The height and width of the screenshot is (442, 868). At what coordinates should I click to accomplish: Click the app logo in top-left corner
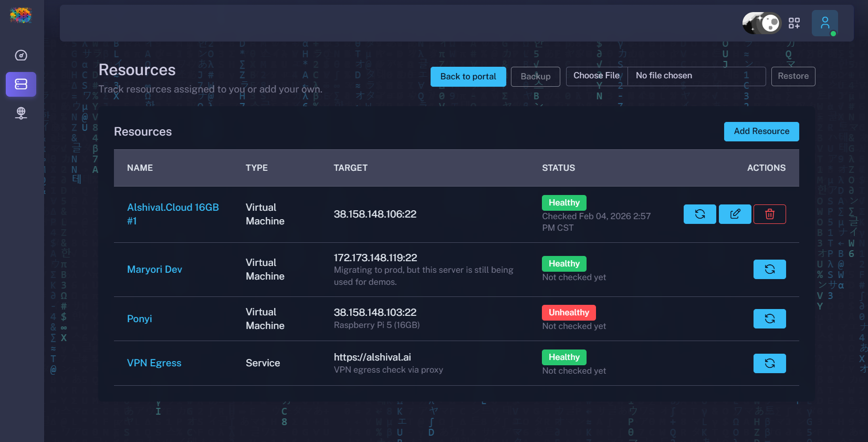[x=20, y=15]
